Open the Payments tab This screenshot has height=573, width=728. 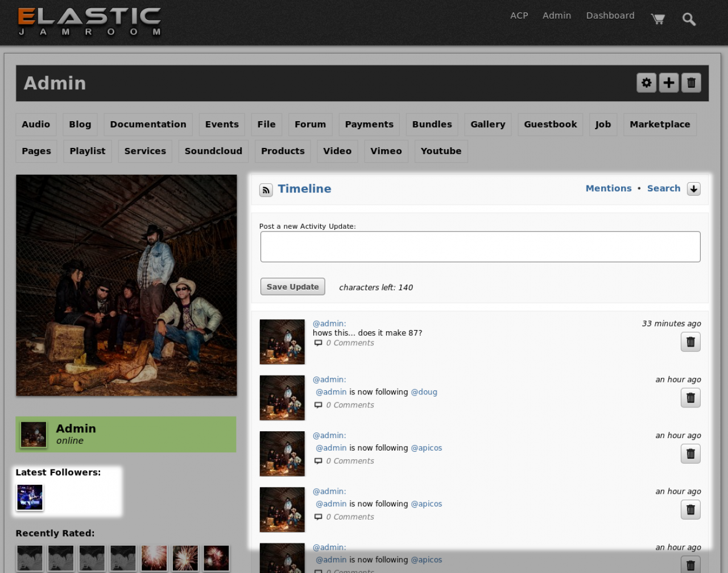(369, 125)
